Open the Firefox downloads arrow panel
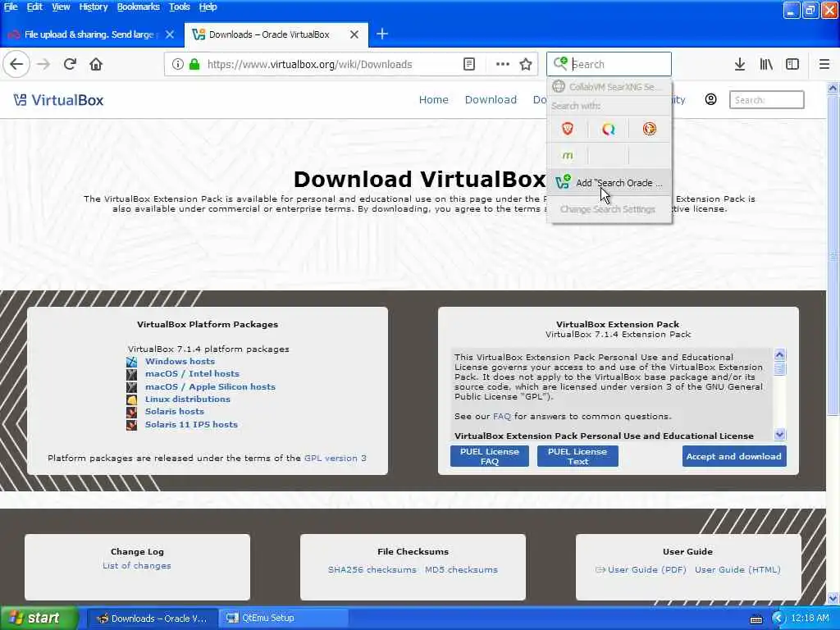Viewport: 840px width, 630px height. point(740,64)
